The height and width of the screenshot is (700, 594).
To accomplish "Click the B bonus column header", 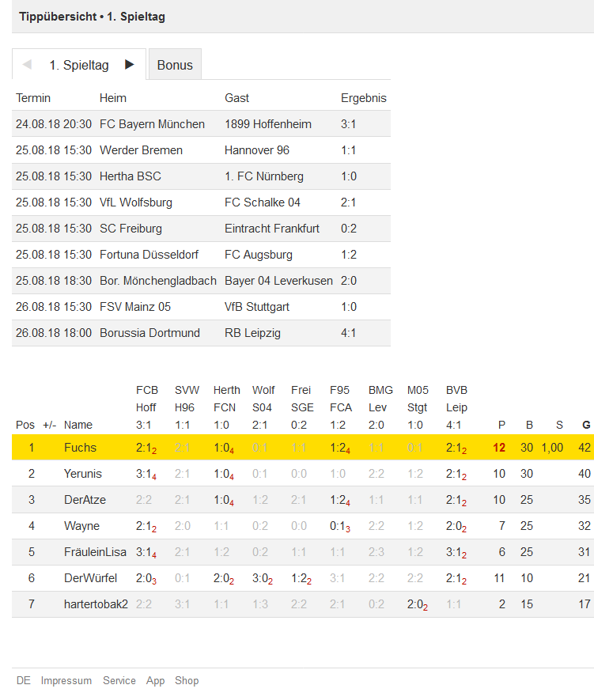I will coord(529,425).
